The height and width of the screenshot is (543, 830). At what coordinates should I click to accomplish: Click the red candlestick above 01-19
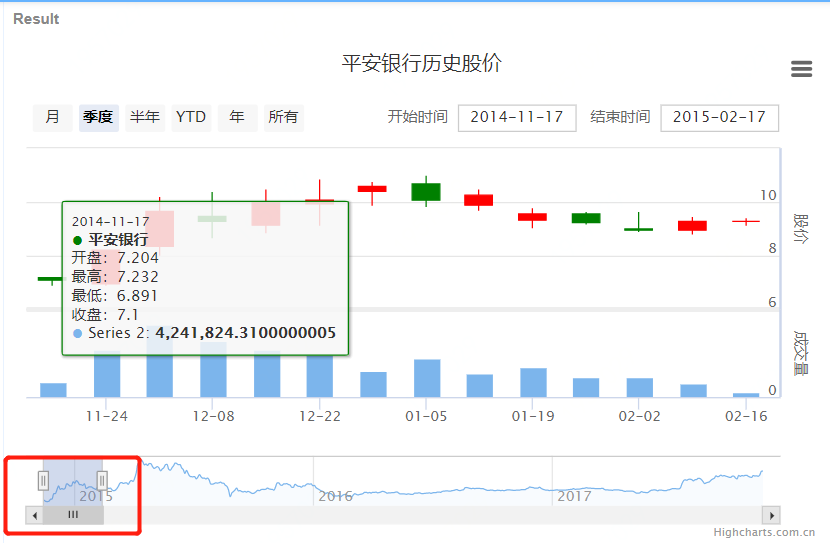tap(533, 217)
